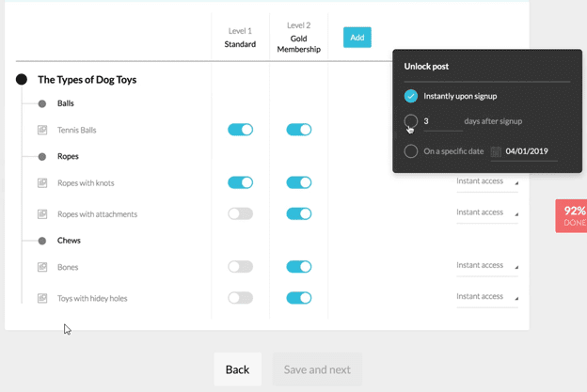Screen dimensions: 587x392
Task: Open the calendar icon beside specific date
Action: (x=496, y=151)
